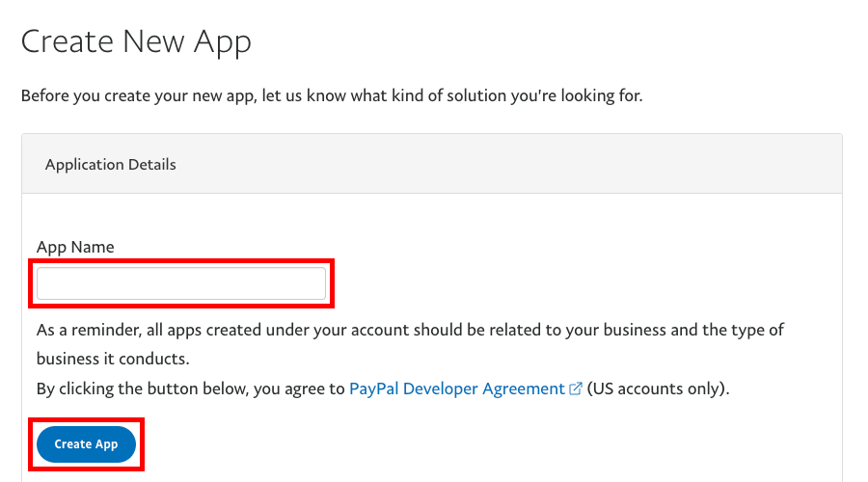Image resolution: width=868 pixels, height=482 pixels.
Task: Open the PayPal Developer Agreement link
Action: coord(456,388)
